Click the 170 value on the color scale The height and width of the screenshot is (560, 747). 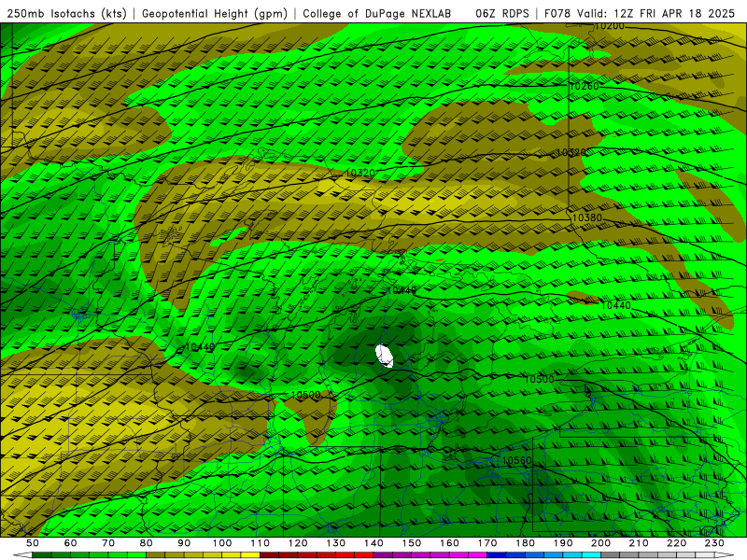487,543
